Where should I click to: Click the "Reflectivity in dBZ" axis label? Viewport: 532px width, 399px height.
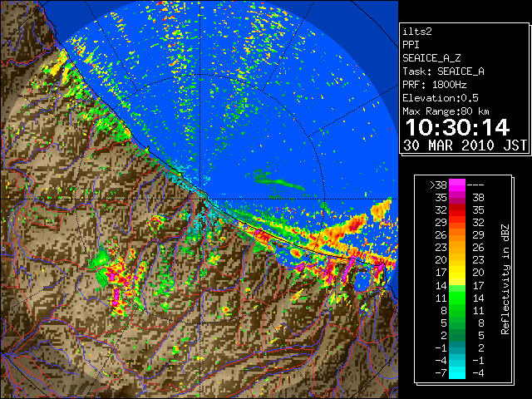click(x=505, y=279)
